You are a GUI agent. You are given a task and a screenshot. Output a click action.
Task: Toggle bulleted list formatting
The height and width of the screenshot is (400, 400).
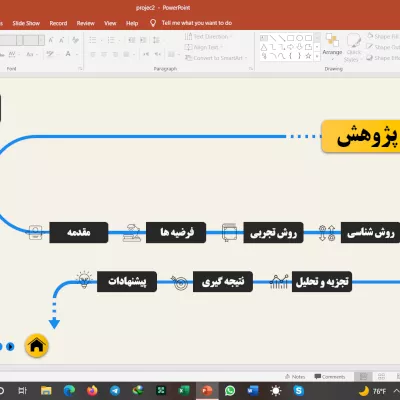93,40
